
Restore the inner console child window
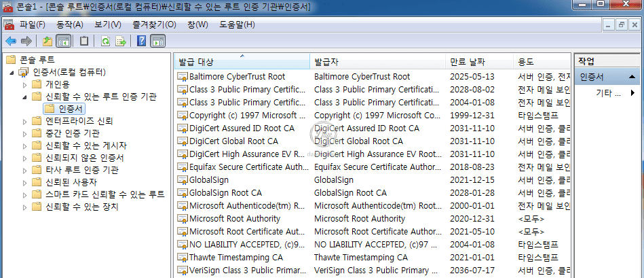(x=622, y=24)
